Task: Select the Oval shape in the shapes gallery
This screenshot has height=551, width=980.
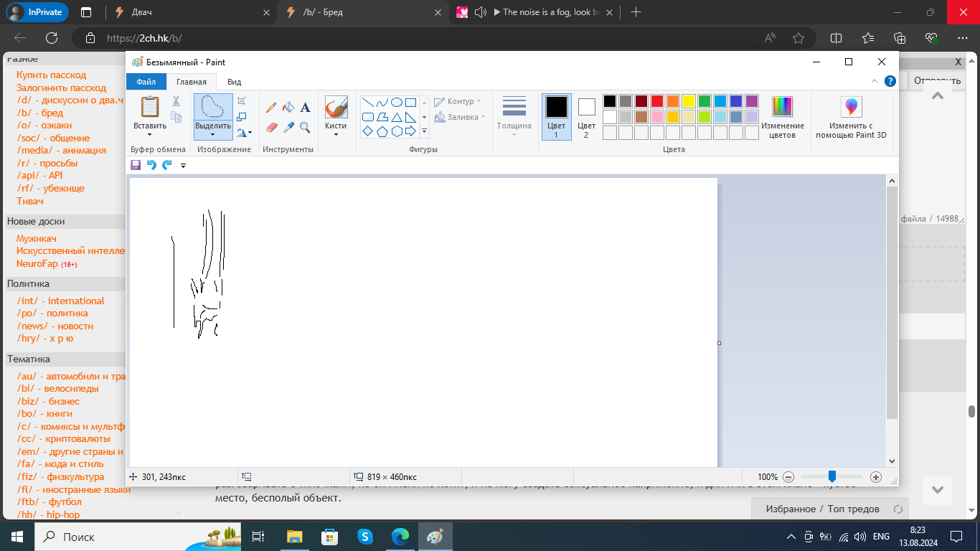Action: tap(396, 102)
